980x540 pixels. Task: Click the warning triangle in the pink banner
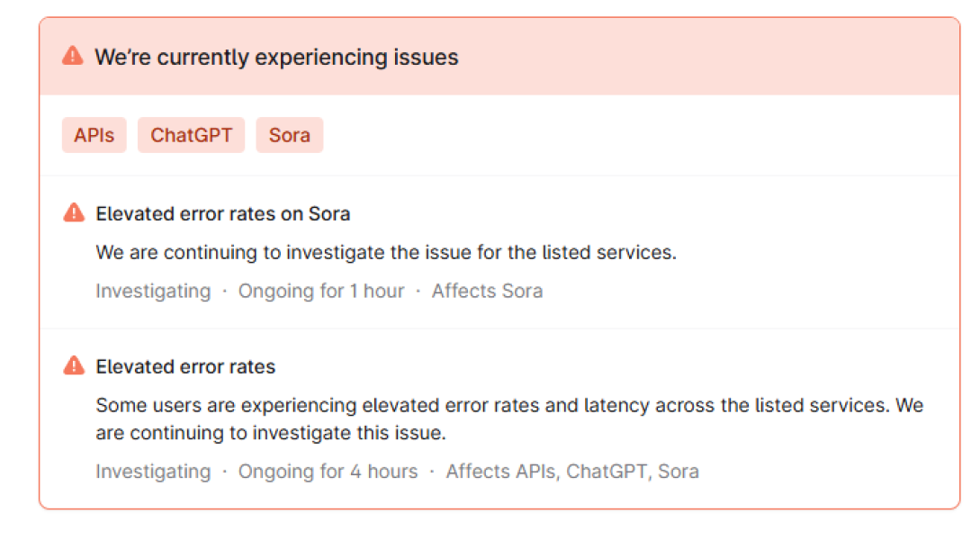pos(72,57)
